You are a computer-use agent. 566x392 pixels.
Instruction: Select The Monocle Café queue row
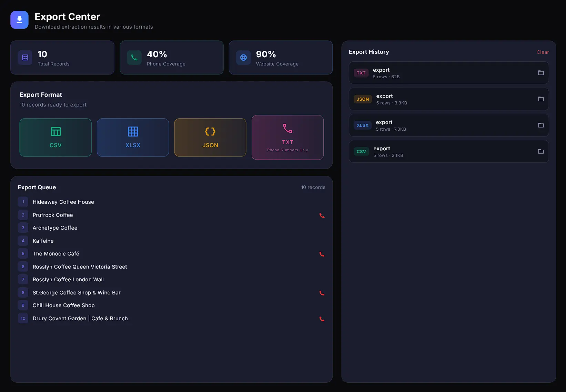point(172,254)
